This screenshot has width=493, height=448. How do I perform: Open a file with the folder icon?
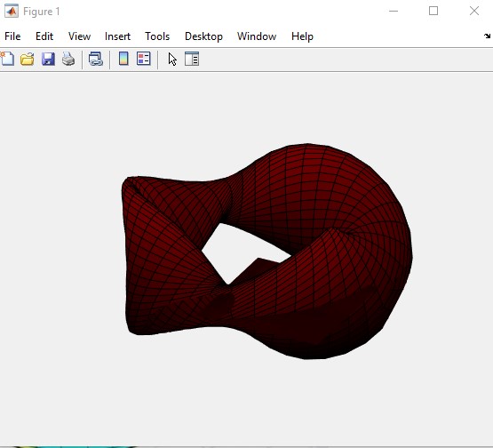[28, 59]
